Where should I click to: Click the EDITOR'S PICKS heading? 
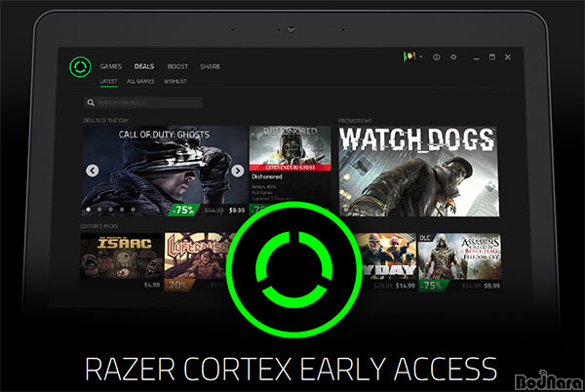99,226
